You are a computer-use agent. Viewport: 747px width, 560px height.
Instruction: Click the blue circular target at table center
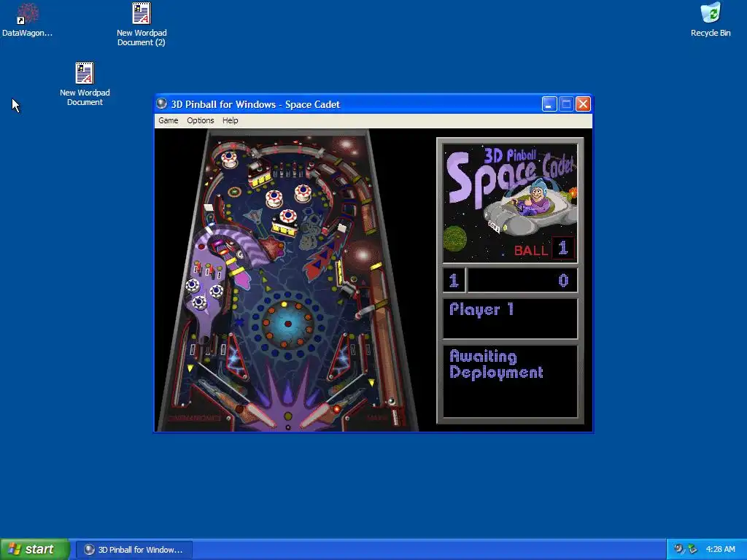tap(287, 324)
